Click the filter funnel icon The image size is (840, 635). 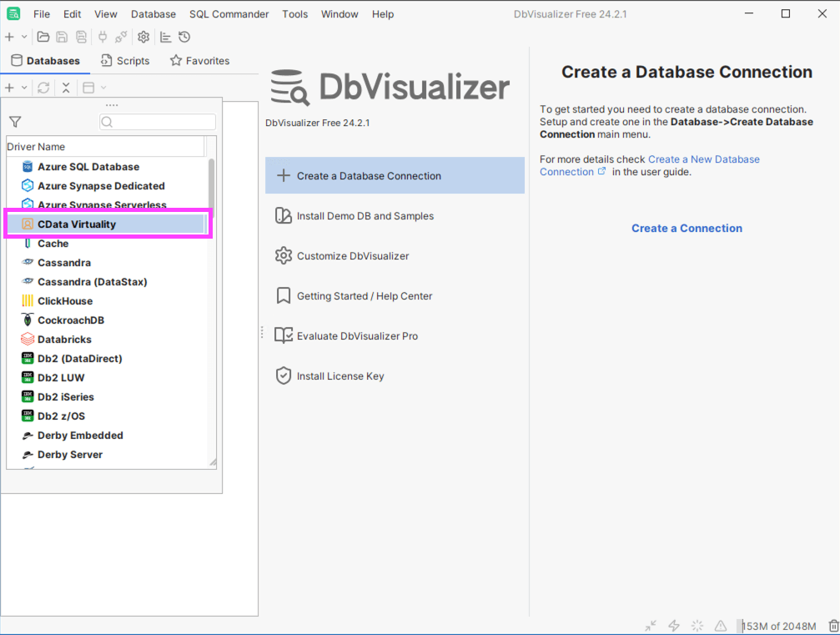[15, 122]
